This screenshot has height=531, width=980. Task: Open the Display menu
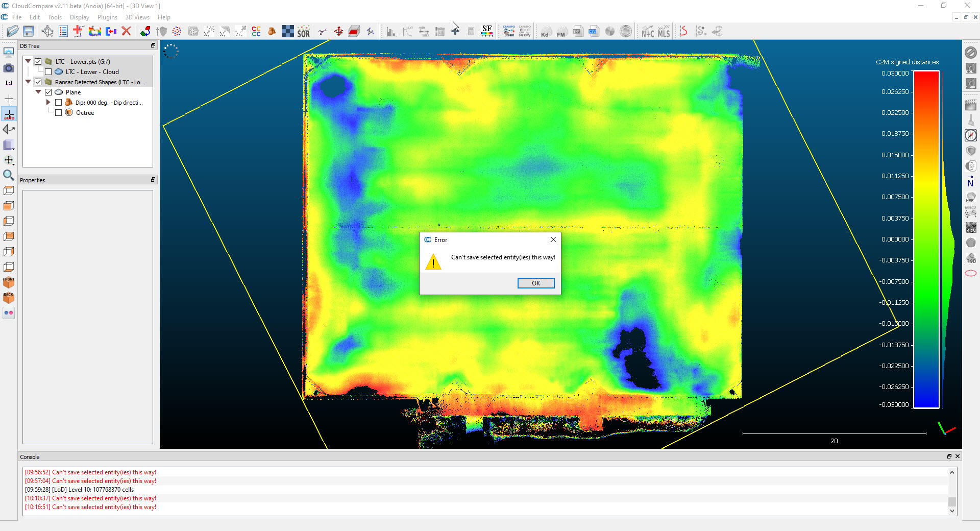[x=79, y=17]
